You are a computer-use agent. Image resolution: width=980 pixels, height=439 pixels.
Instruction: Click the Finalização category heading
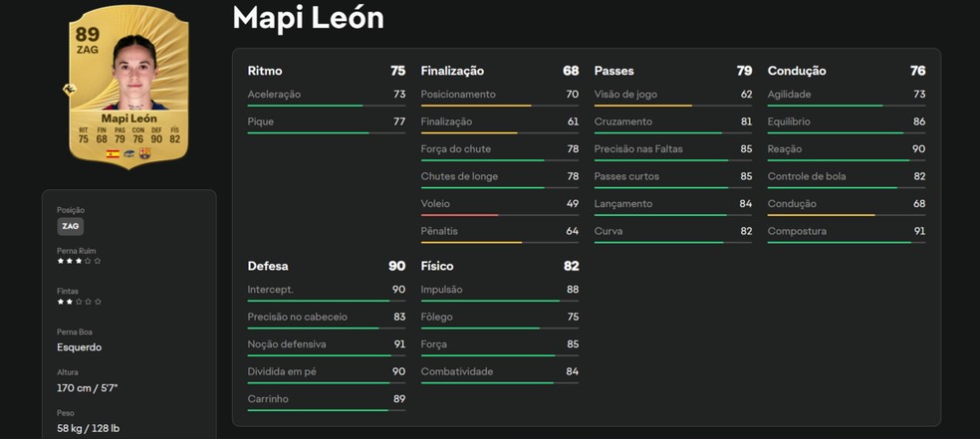coord(452,71)
